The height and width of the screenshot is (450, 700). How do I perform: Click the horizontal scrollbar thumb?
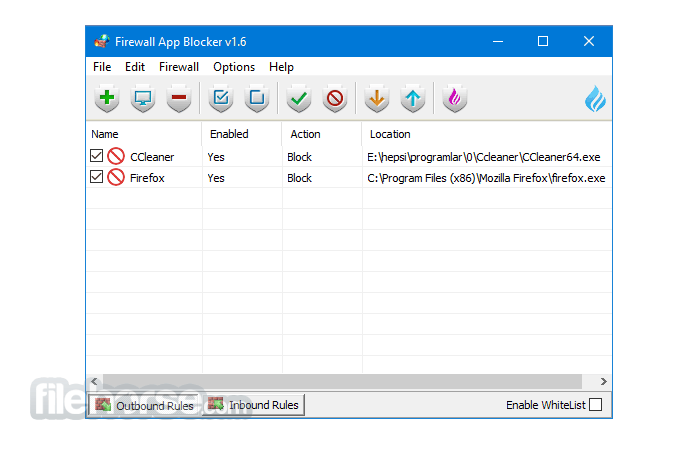click(x=342, y=381)
